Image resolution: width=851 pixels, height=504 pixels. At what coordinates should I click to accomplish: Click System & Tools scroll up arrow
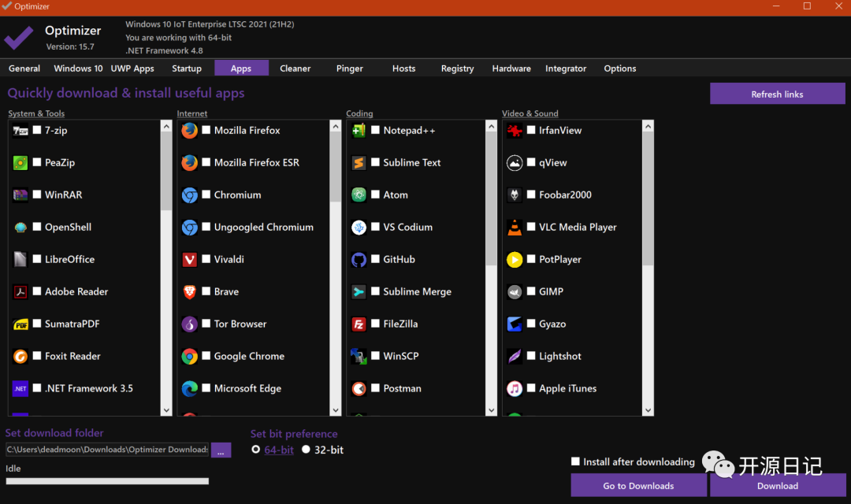166,127
